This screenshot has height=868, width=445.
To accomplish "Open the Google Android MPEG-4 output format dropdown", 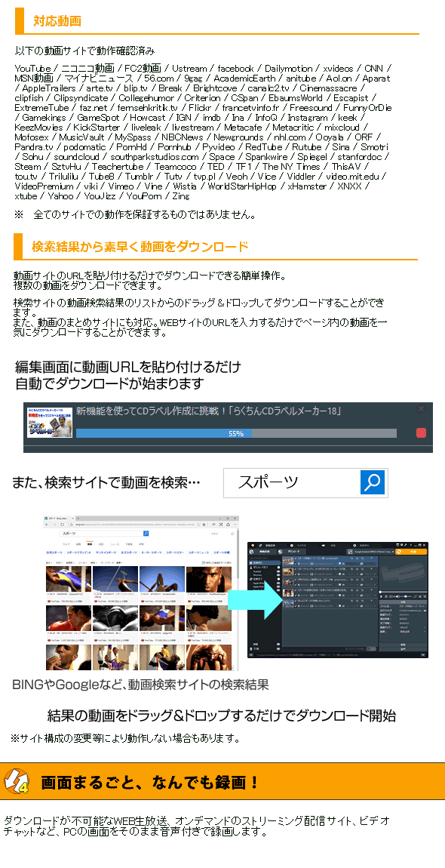I will point(370,551).
